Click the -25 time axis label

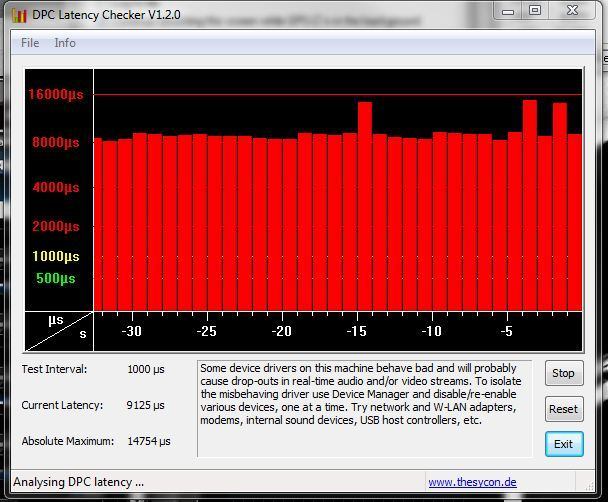coord(206,331)
